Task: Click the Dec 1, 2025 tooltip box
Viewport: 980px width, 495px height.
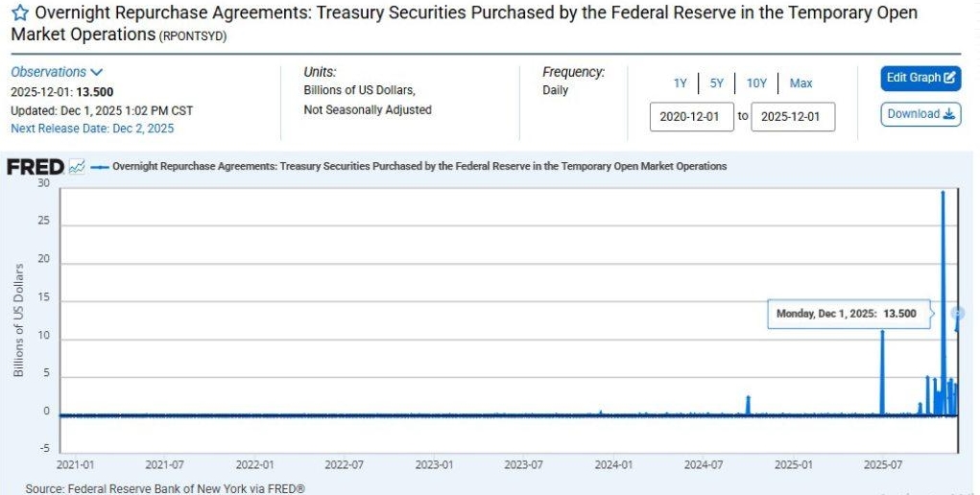Action: coord(849,314)
